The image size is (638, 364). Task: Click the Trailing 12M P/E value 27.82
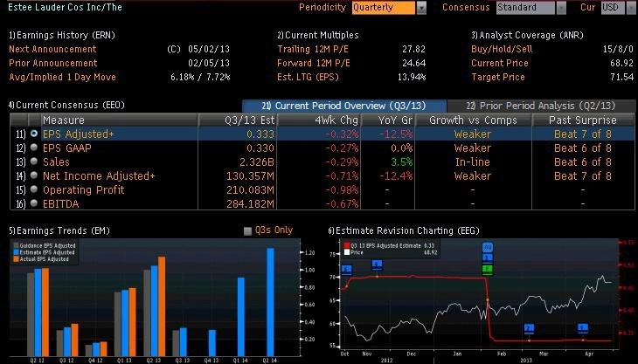(x=413, y=49)
